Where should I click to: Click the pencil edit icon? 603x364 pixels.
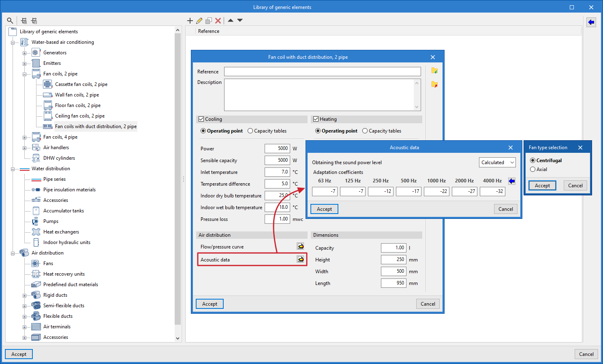pyautogui.click(x=199, y=20)
